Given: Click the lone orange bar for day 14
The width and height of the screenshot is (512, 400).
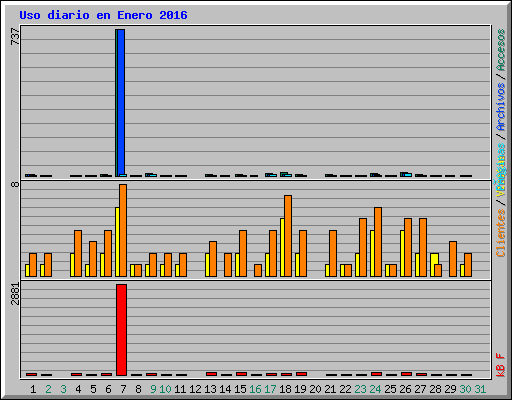Looking at the screenshot, I should (228, 265).
